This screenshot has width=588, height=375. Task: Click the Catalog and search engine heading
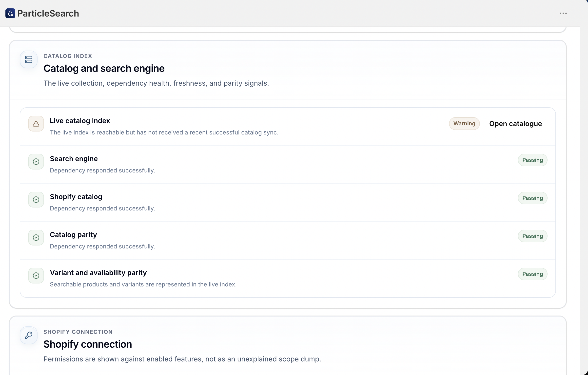(104, 68)
